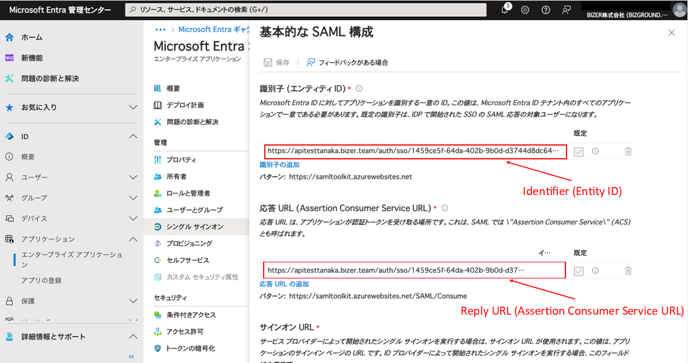Open 概要 under the ID section
The width and height of the screenshot is (688, 363).
pyautogui.click(x=28, y=157)
